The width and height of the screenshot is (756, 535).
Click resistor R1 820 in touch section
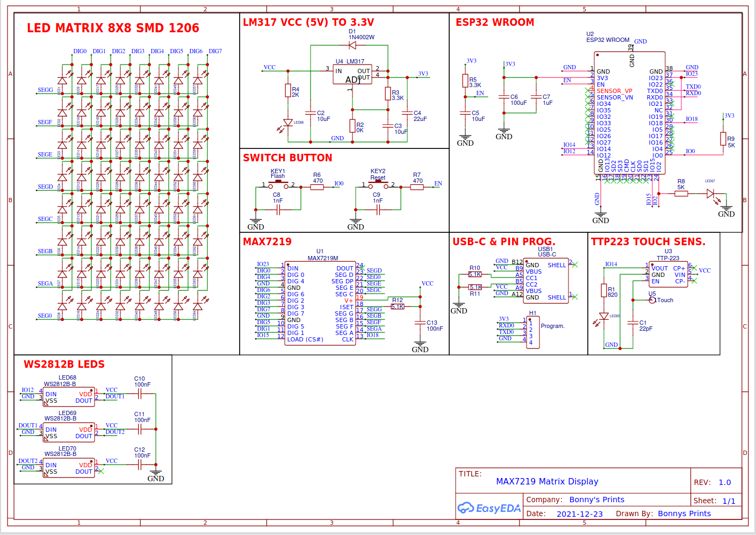point(603,290)
